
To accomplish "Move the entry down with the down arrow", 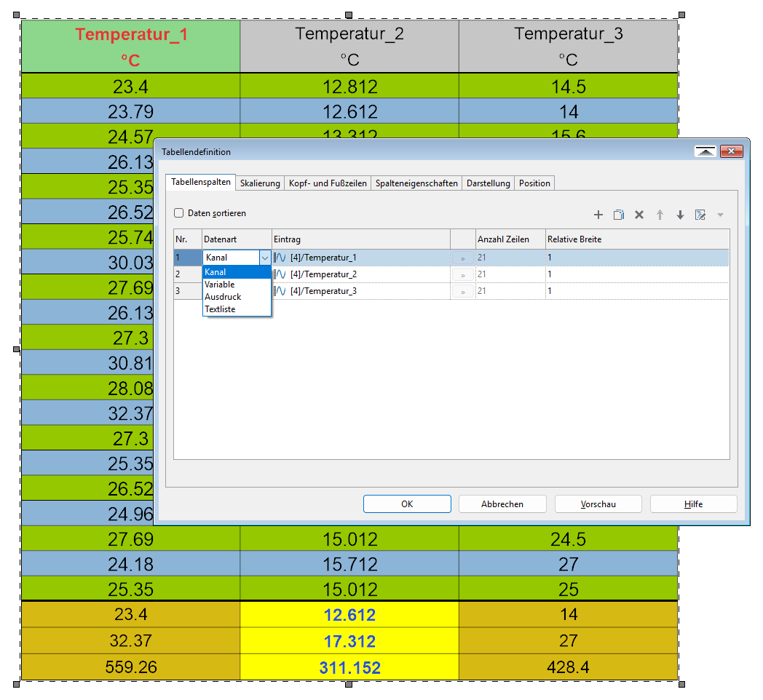I will 680,215.
